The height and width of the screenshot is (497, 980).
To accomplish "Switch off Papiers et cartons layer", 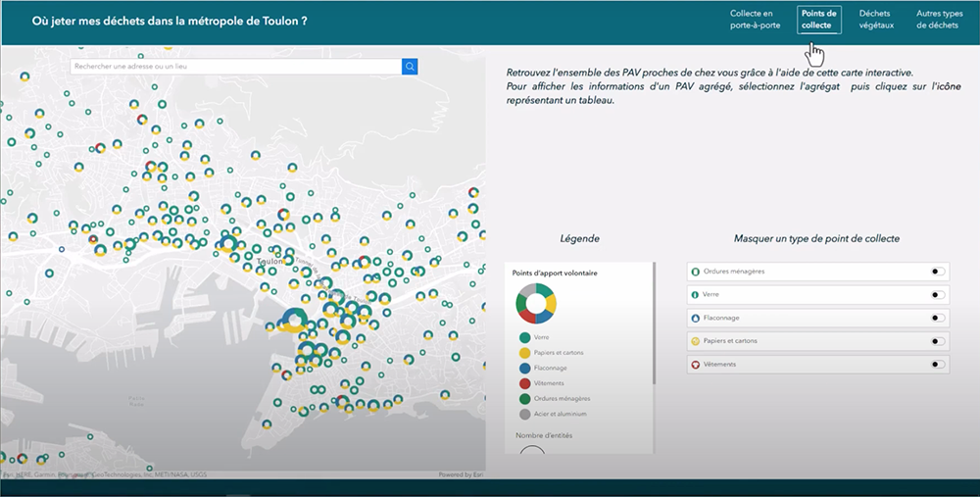I will coord(938,342).
